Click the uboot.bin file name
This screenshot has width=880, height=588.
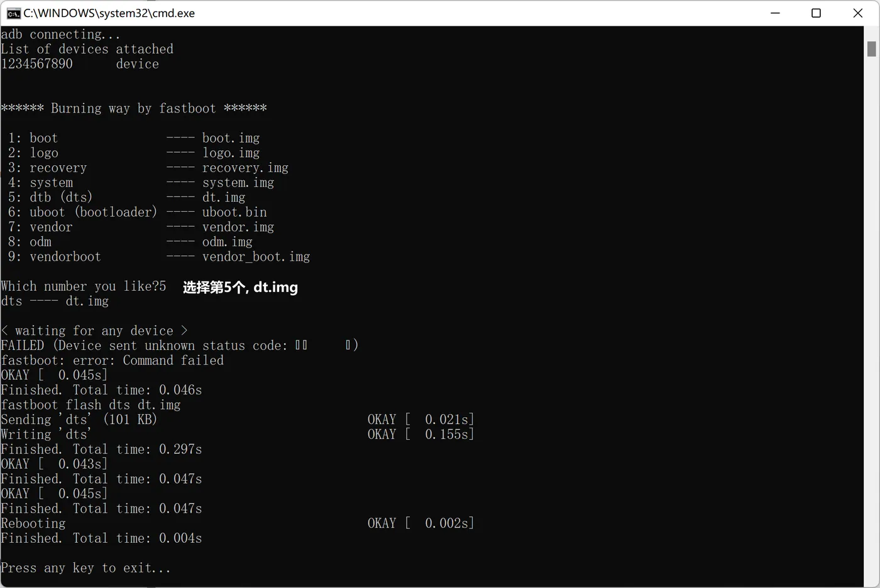tap(234, 212)
